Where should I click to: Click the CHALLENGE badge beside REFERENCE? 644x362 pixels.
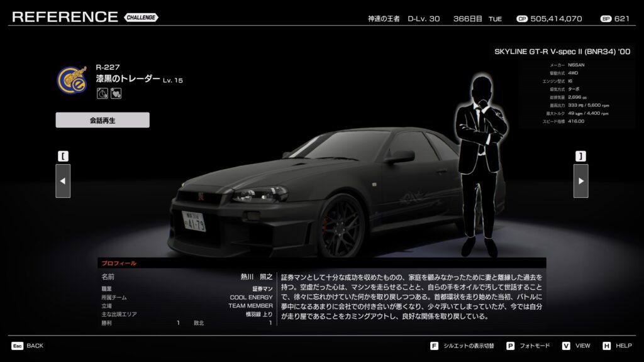point(142,17)
